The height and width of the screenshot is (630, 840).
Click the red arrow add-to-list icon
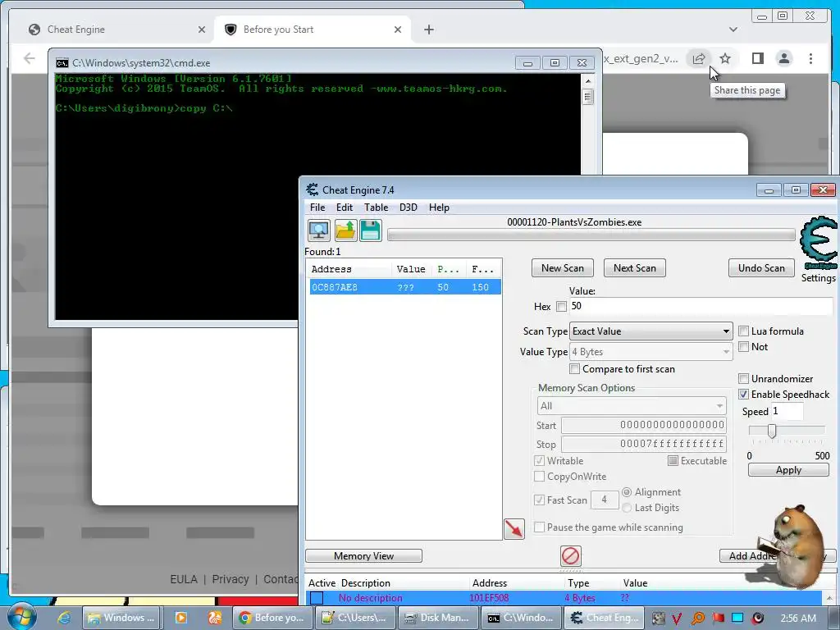click(x=514, y=529)
